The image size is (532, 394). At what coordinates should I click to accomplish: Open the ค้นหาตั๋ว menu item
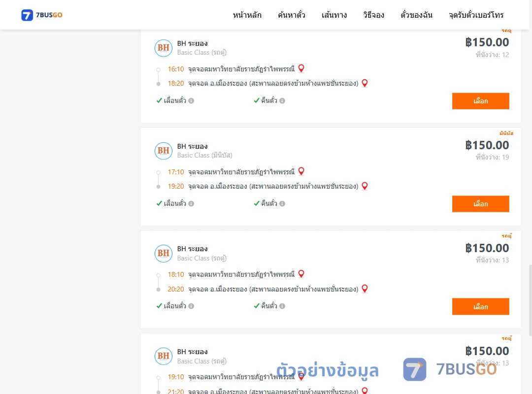point(292,15)
